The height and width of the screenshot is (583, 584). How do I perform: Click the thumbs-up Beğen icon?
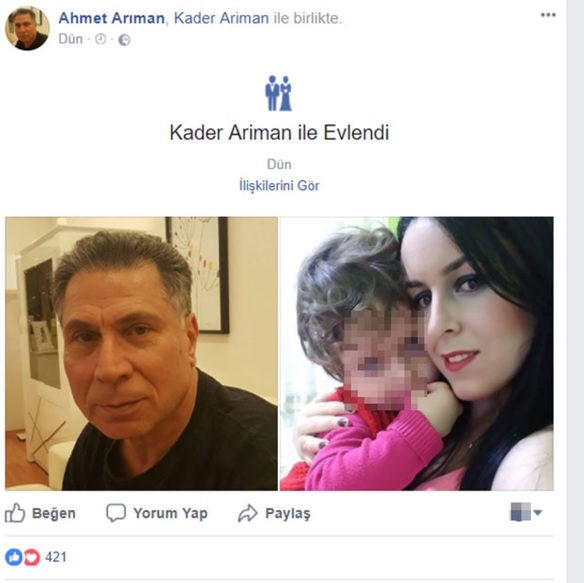tap(15, 513)
